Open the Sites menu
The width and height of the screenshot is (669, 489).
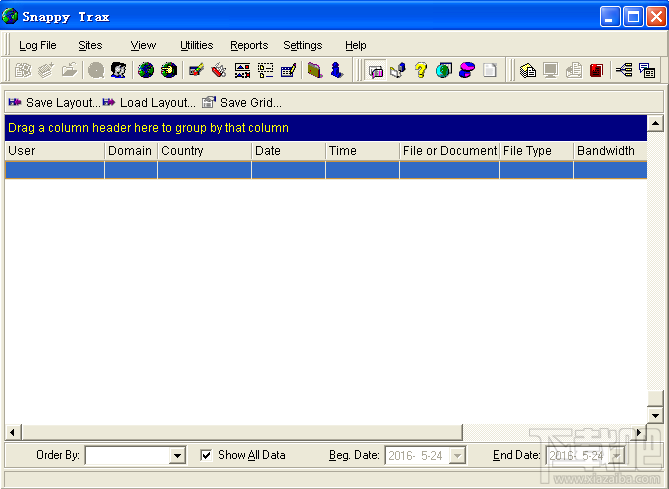tap(90, 45)
